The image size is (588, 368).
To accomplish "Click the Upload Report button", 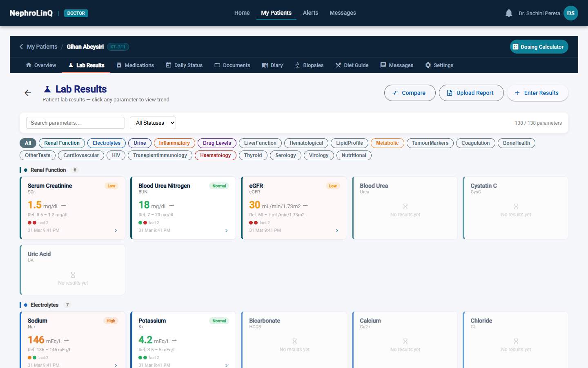I will pos(471,93).
